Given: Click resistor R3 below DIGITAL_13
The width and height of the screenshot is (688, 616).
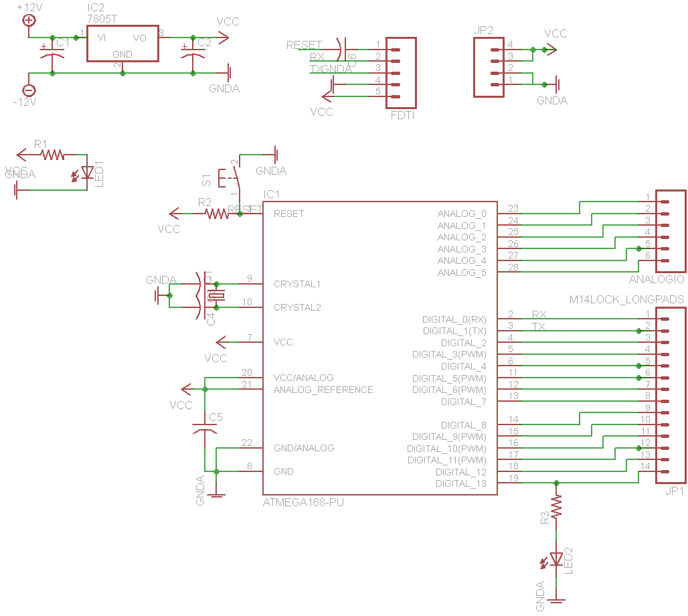Looking at the screenshot, I should point(555,505).
